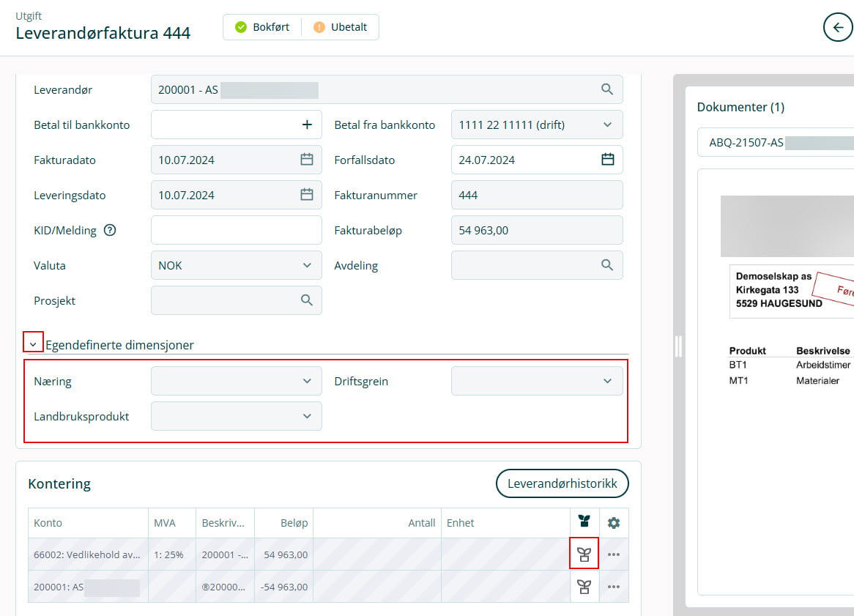854x616 pixels.
Task: Click the Leverandørhistorikk button
Action: point(562,483)
